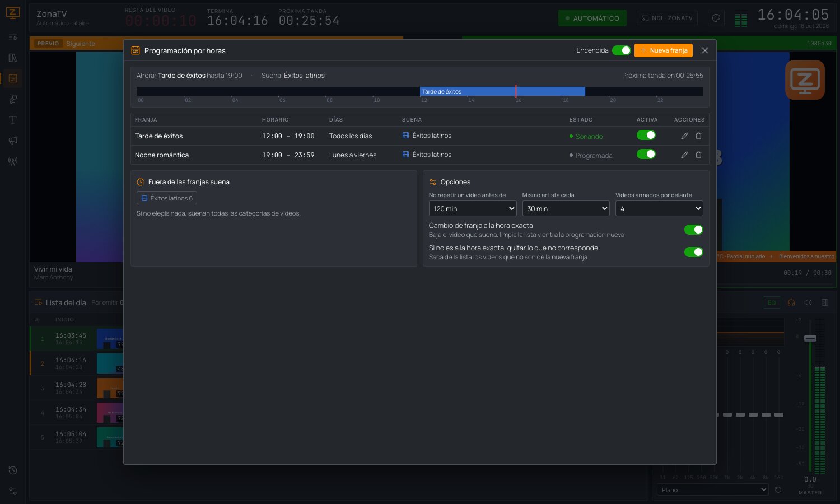This screenshot has width=840, height=504.
Task: Toggle headphone monitoring in the mixer
Action: [791, 302]
